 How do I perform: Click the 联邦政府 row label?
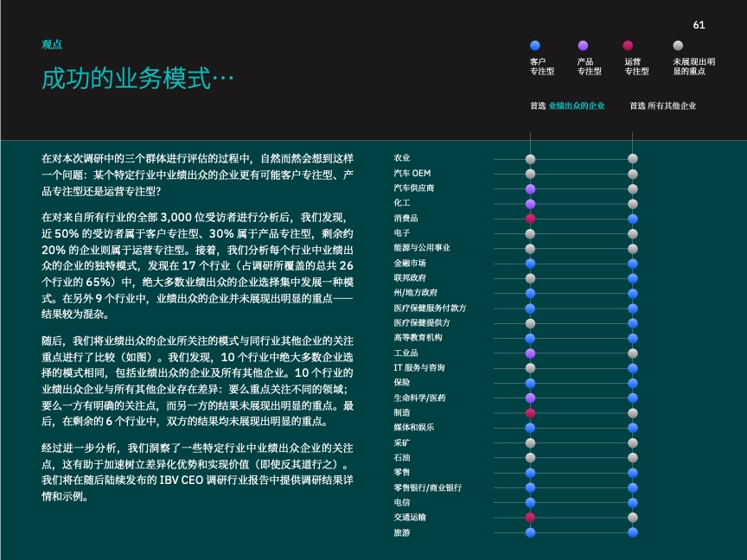(x=410, y=277)
